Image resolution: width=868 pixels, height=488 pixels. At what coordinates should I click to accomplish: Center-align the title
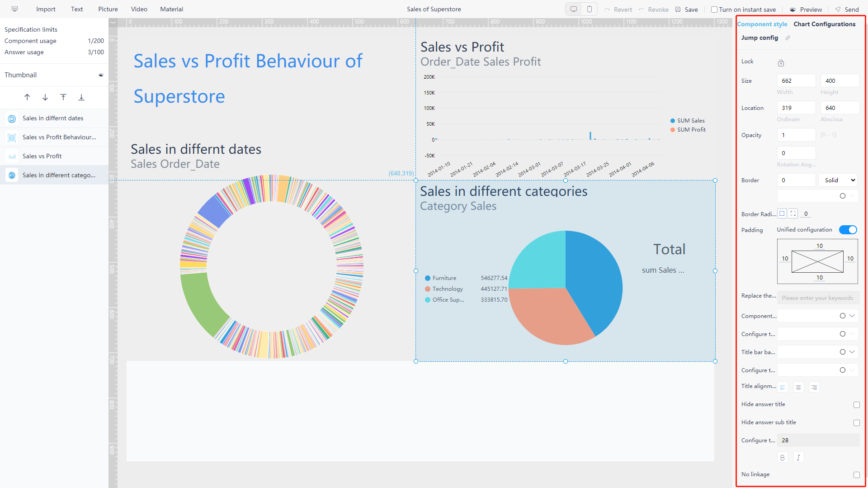pyautogui.click(x=798, y=387)
